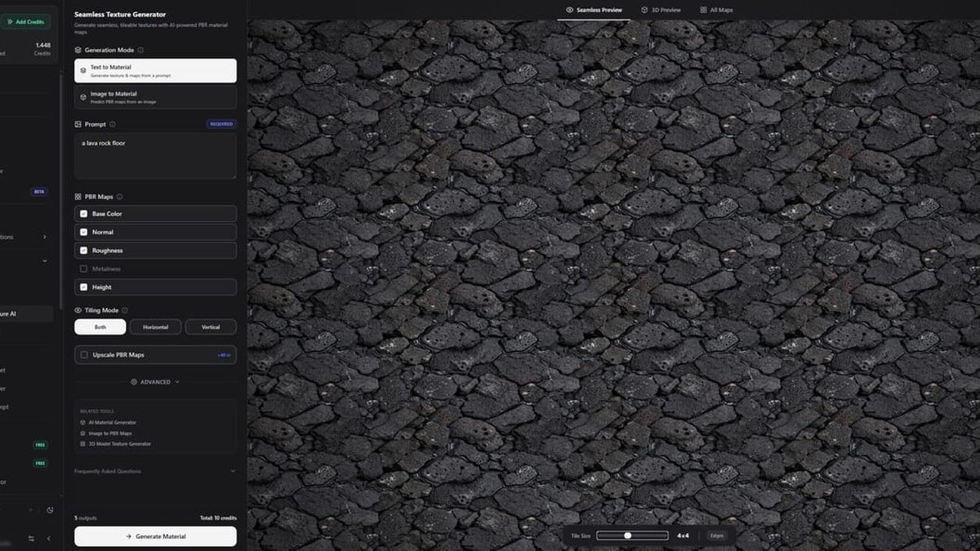Image resolution: width=980 pixels, height=551 pixels.
Task: Click the Generation Mode info icon
Action: [141, 50]
